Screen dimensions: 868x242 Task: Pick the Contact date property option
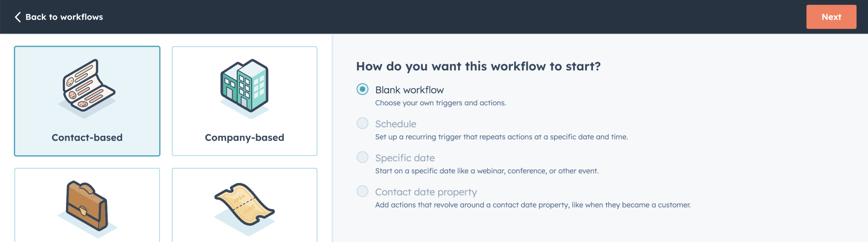tap(362, 191)
